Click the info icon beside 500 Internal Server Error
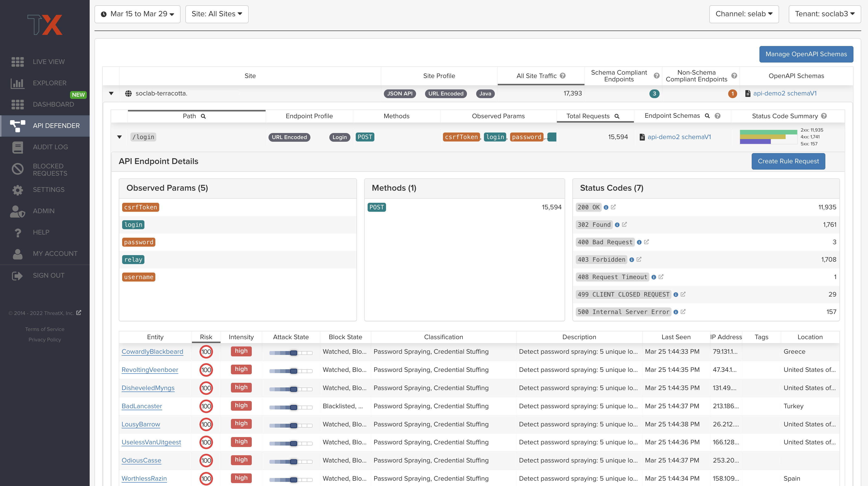This screenshot has width=868, height=486. click(676, 312)
